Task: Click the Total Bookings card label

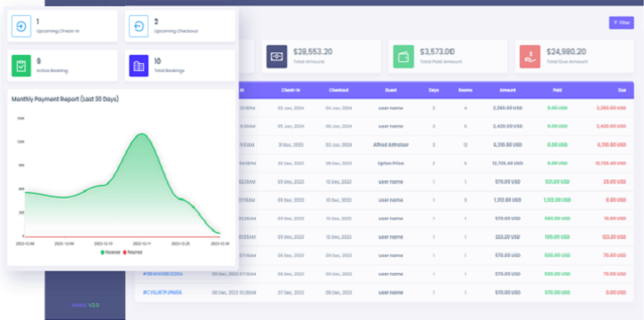Action: point(169,70)
